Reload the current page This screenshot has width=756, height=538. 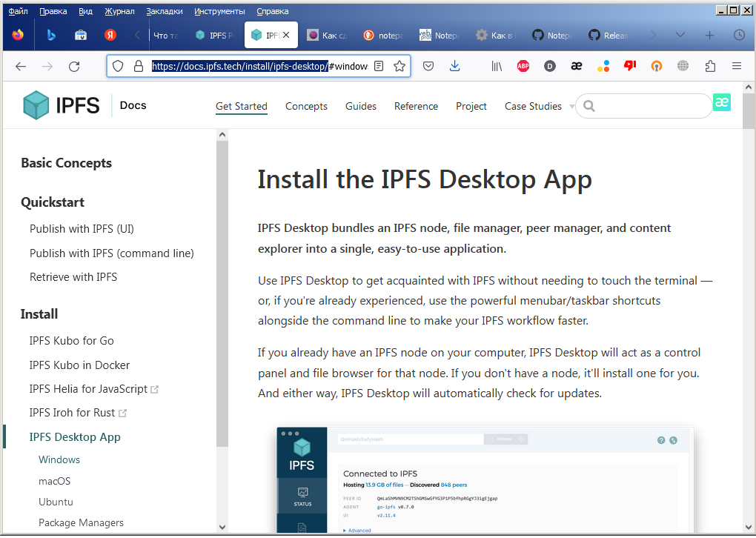(x=74, y=66)
